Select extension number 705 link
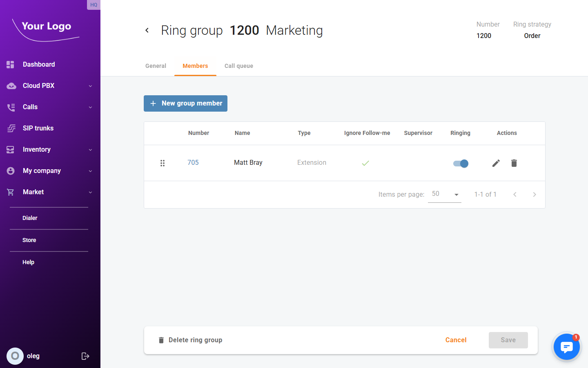588x368 pixels. coord(193,162)
